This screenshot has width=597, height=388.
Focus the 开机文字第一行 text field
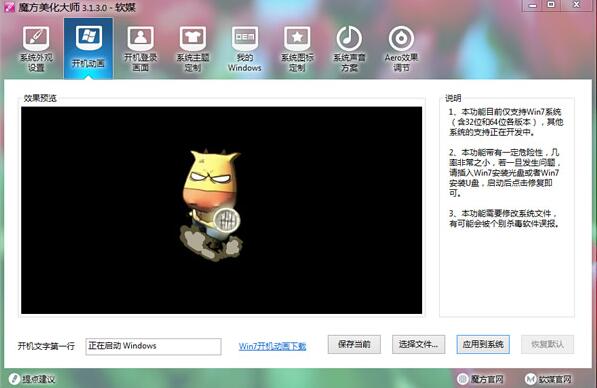pos(153,346)
